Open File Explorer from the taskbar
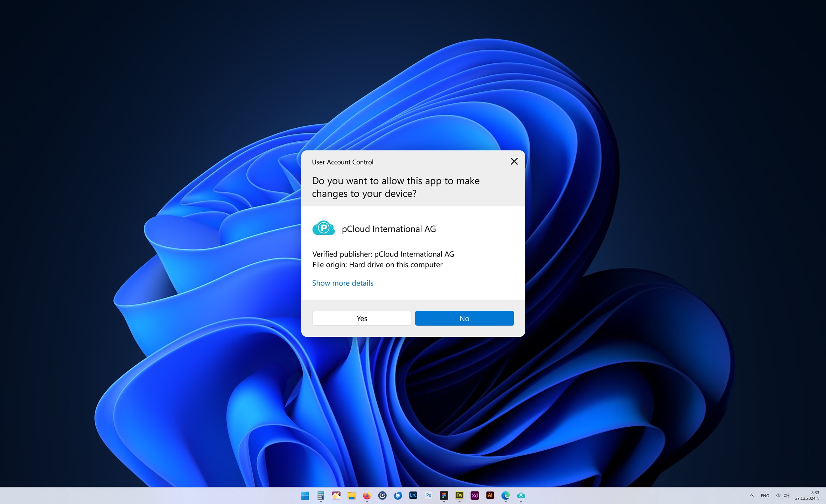Screen dimensions: 826x504 (351, 496)
